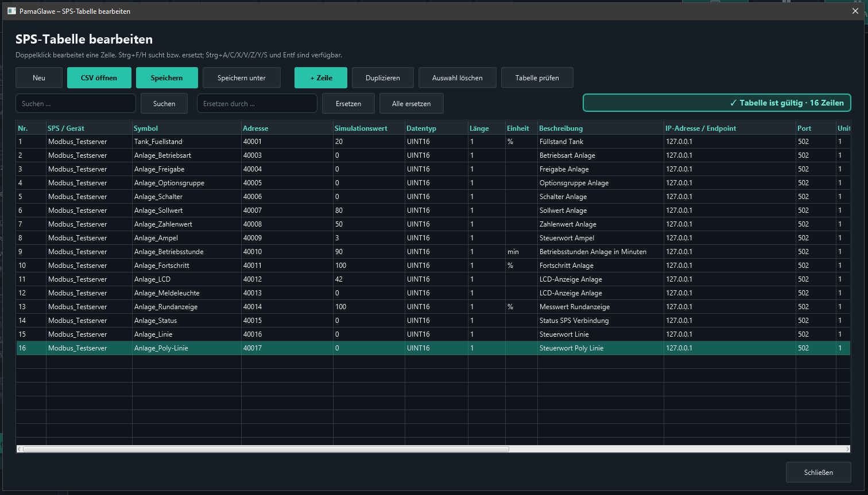Screen dimensions: 868x495
Task: Click the Alle ersetzen button
Action: click(412, 104)
